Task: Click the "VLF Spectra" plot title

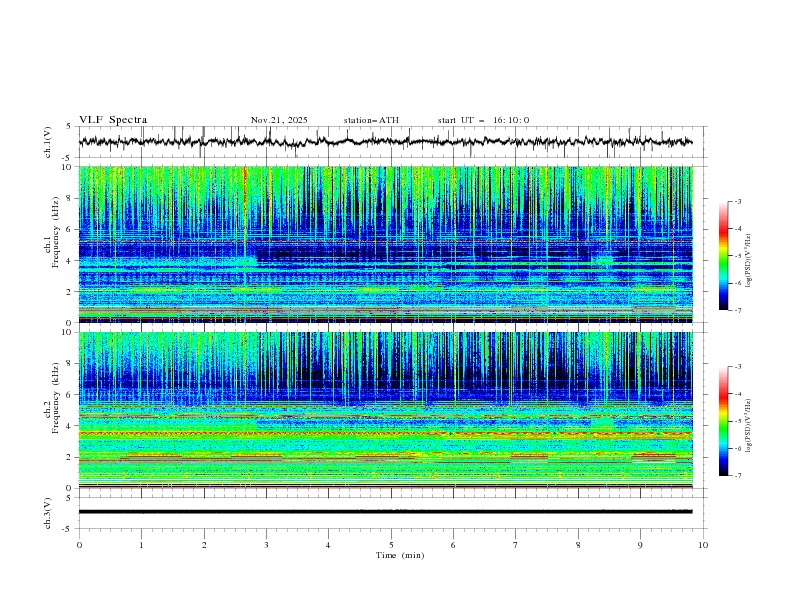Action: pyautogui.click(x=113, y=120)
